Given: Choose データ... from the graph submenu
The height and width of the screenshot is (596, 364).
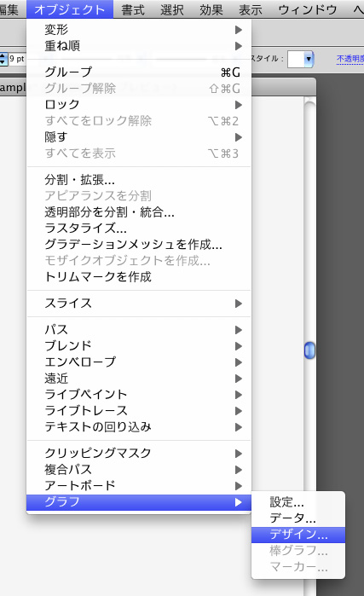Looking at the screenshot, I should (x=298, y=518).
